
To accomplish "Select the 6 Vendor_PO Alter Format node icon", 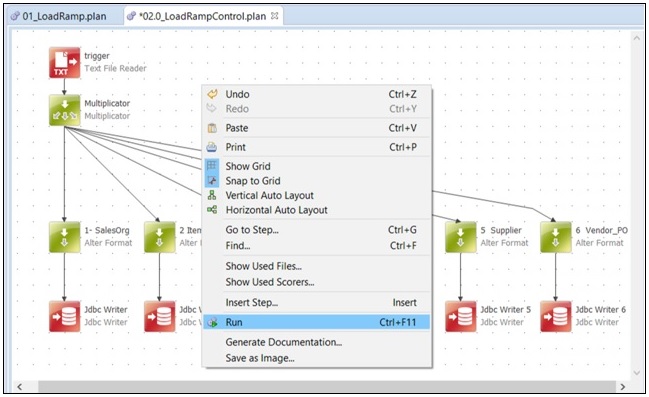I will click(x=556, y=237).
